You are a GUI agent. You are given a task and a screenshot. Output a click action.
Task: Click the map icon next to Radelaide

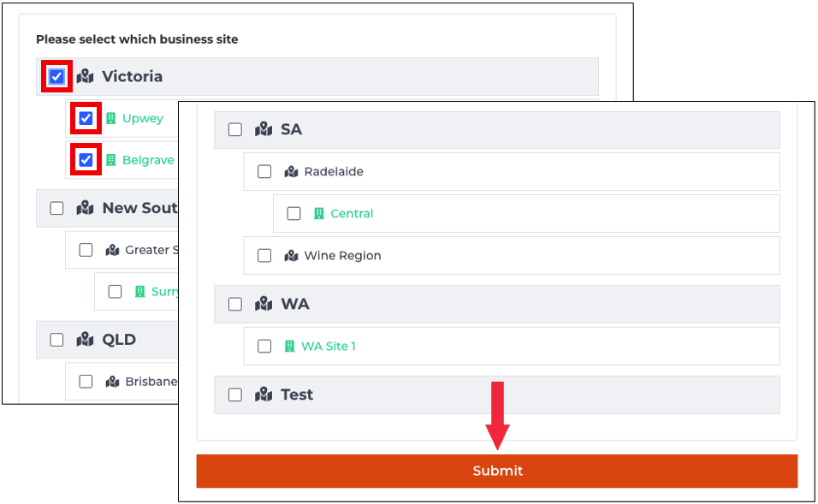[291, 172]
